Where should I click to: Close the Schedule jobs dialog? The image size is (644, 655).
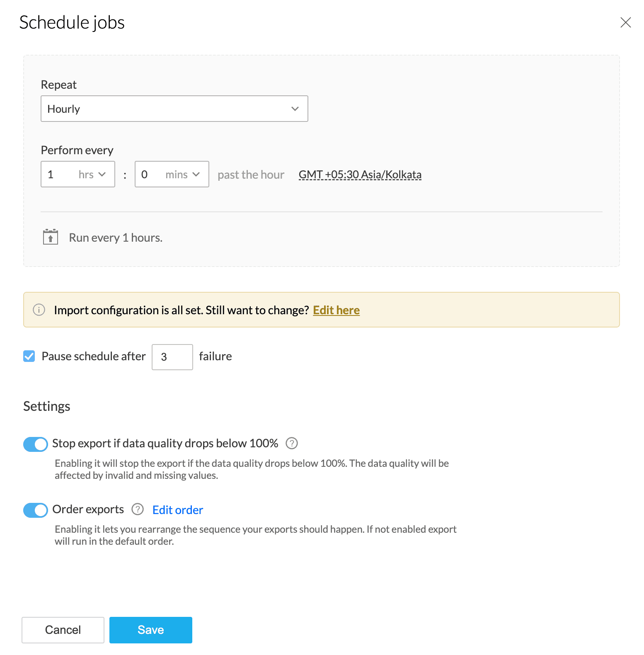[x=625, y=22]
